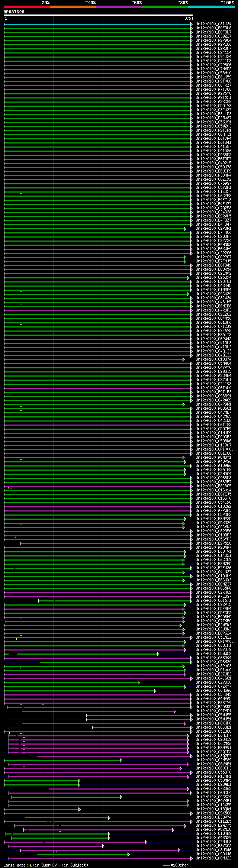
Task: Open the hit UniRef100_B0FDL8
Action: point(213,28)
